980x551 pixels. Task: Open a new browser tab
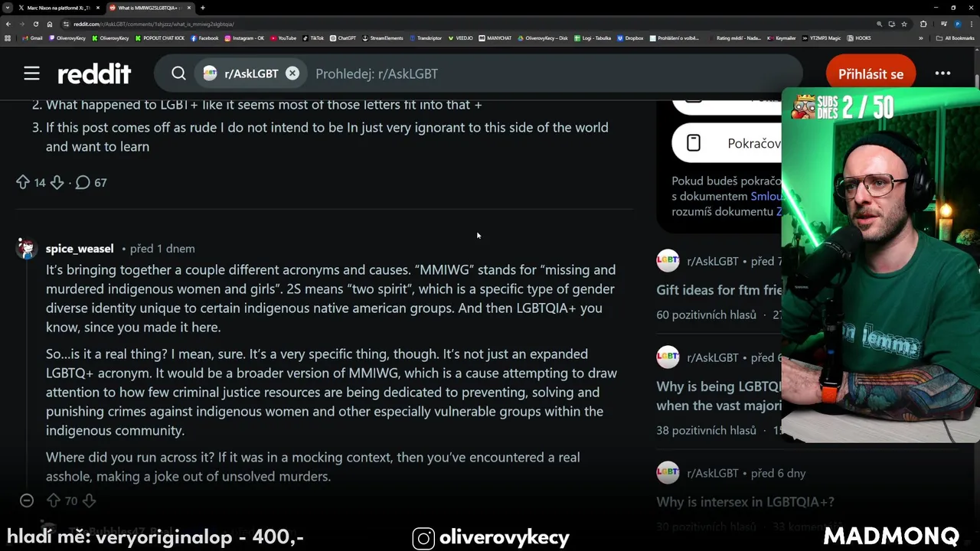[202, 8]
